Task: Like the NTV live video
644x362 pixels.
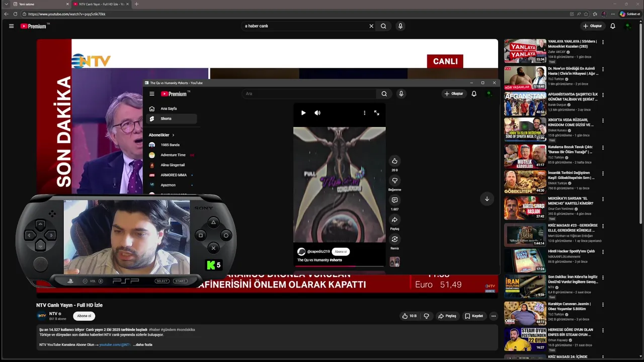Action: pos(410,316)
